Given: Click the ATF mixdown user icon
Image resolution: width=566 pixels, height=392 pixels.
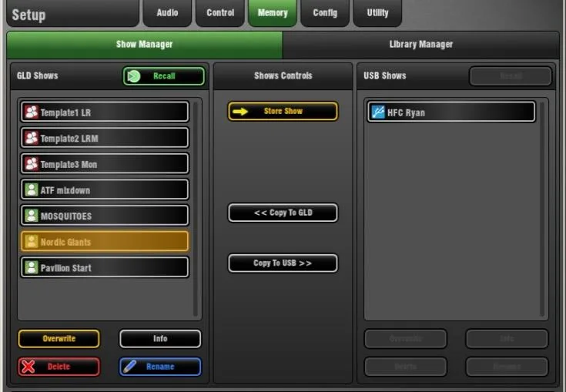Looking at the screenshot, I should [x=32, y=190].
